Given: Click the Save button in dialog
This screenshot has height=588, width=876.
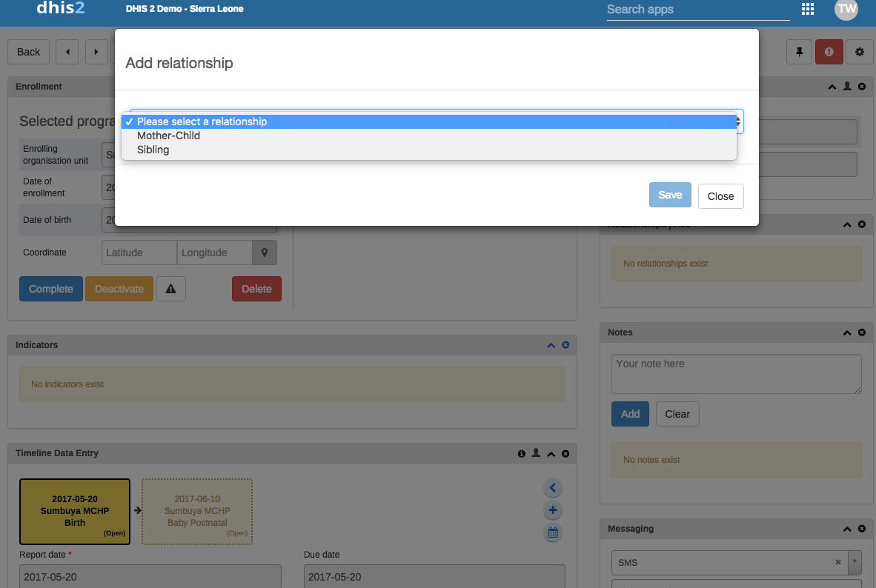Looking at the screenshot, I should [x=670, y=196].
